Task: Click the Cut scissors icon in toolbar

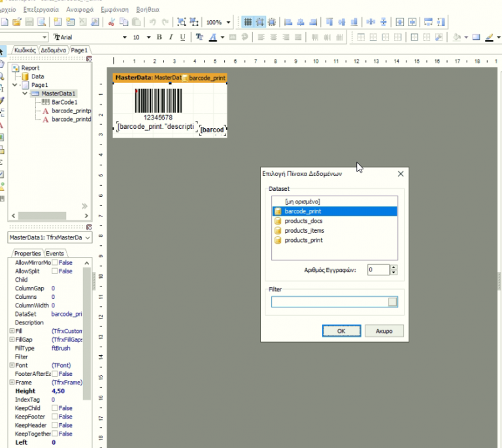Action: pos(111,22)
